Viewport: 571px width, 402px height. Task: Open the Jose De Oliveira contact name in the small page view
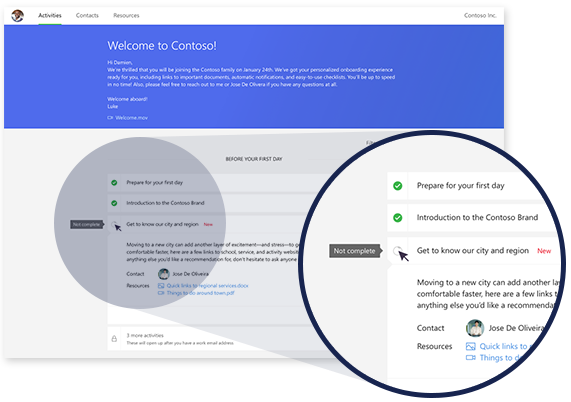pyautogui.click(x=190, y=274)
